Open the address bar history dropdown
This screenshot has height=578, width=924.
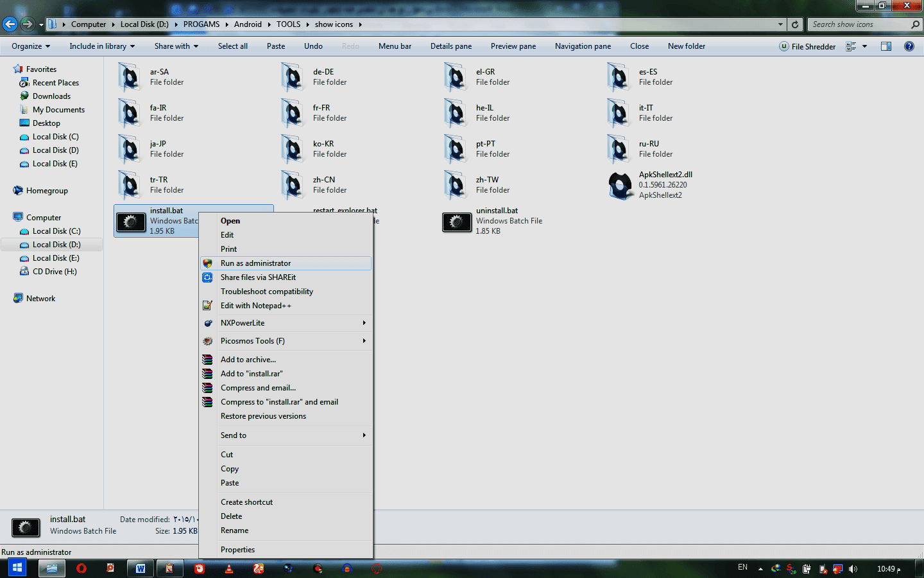coord(780,24)
